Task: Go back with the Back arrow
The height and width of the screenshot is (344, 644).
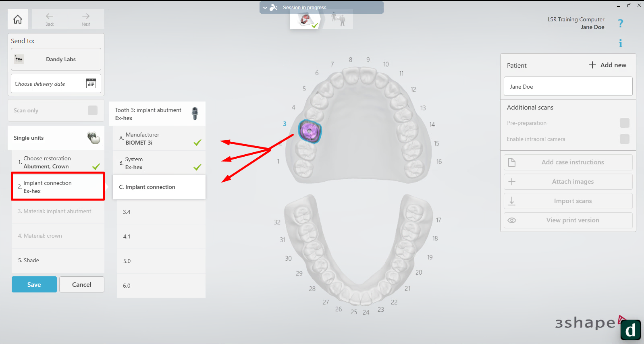Action: 50,19
